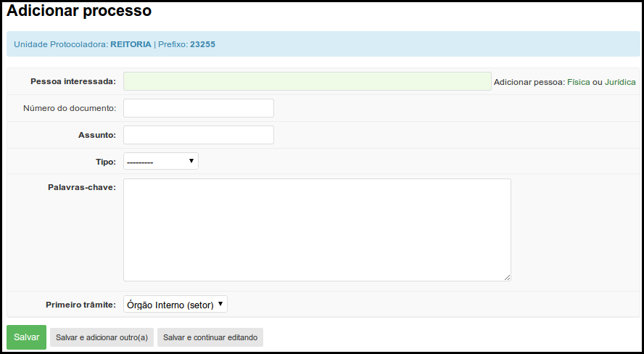Click inside the Palavras-chave text area
Viewport: 644px width, 354px height.
[317, 230]
